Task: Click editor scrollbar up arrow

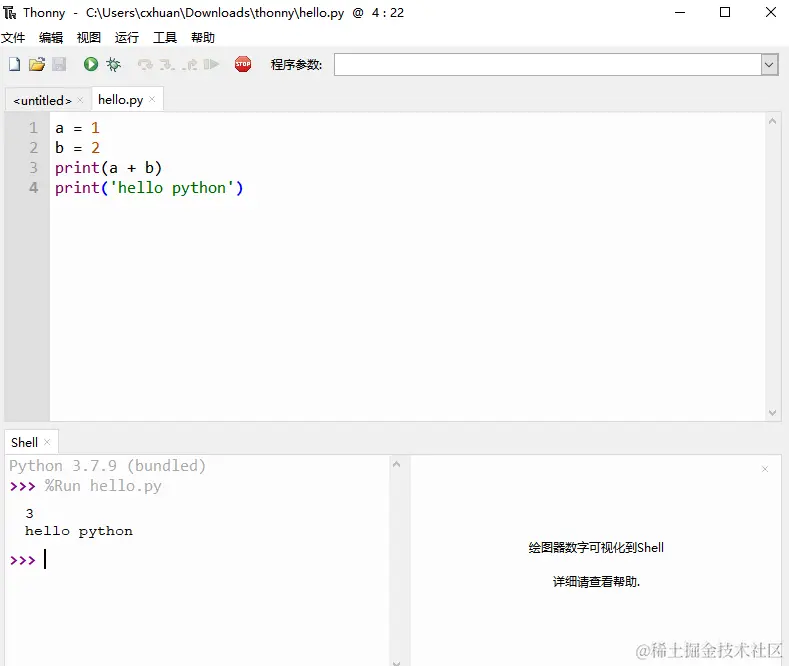Action: coord(772,121)
